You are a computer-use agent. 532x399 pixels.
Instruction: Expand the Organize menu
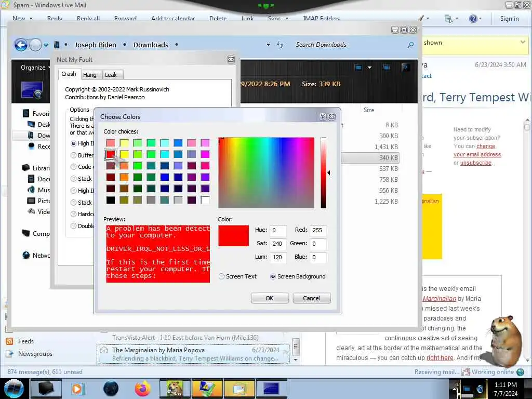[35, 68]
